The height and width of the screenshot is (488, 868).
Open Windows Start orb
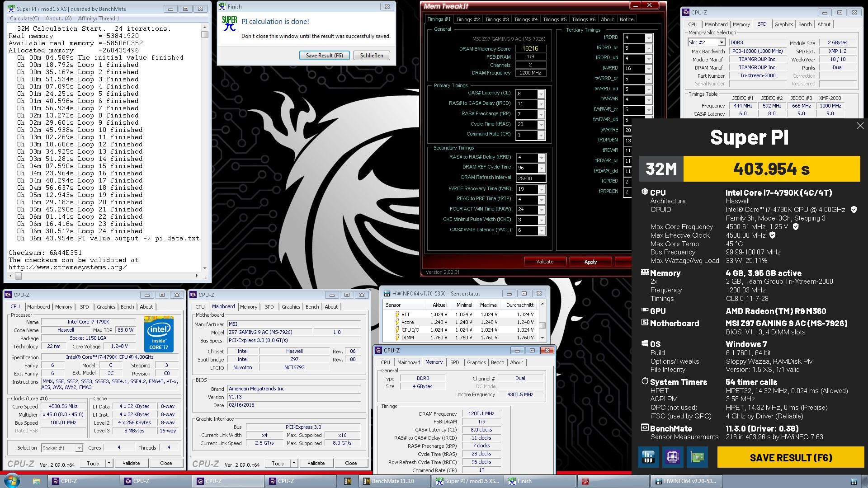pos(12,481)
